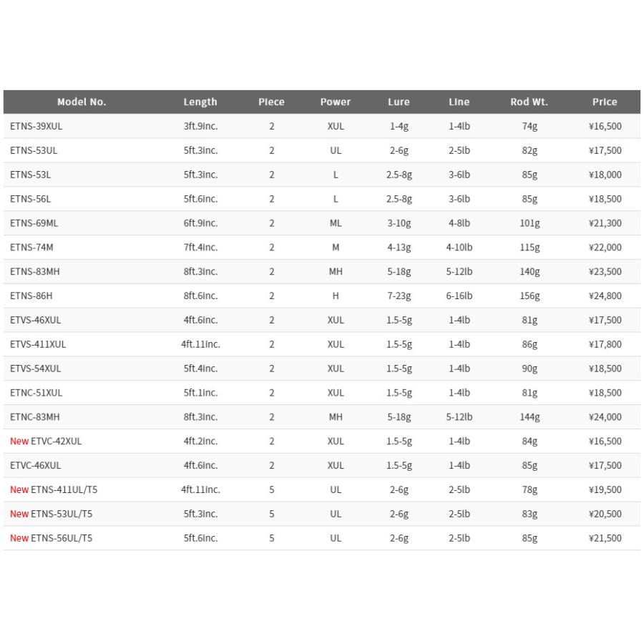This screenshot has width=644, height=644.
Task: Click the red New label beside ETVC-42XUL
Action: [x=19, y=441]
